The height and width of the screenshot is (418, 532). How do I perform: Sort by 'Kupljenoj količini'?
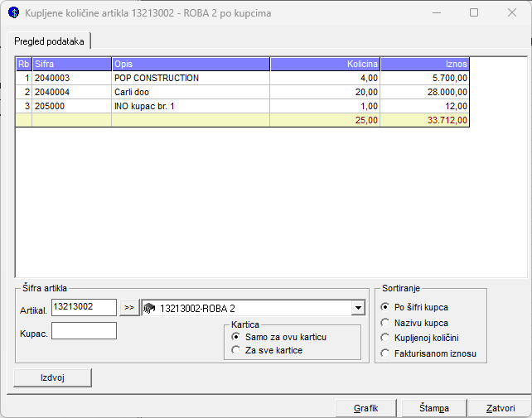(384, 338)
